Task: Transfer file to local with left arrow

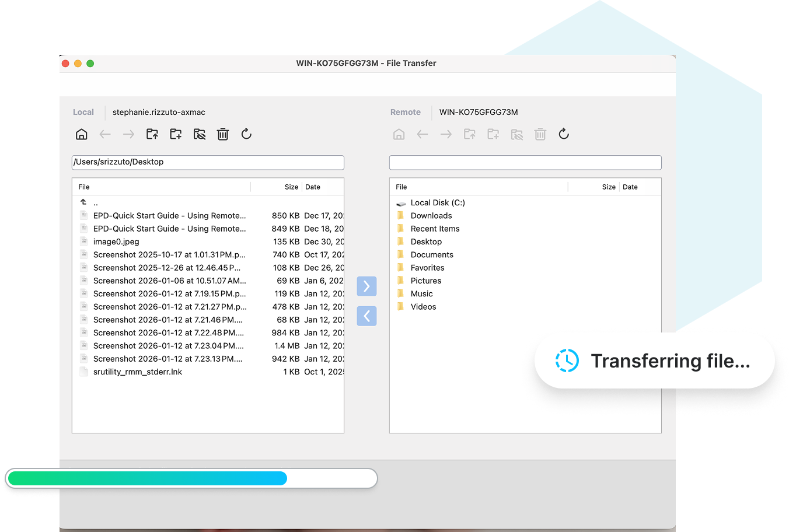Action: click(x=366, y=316)
